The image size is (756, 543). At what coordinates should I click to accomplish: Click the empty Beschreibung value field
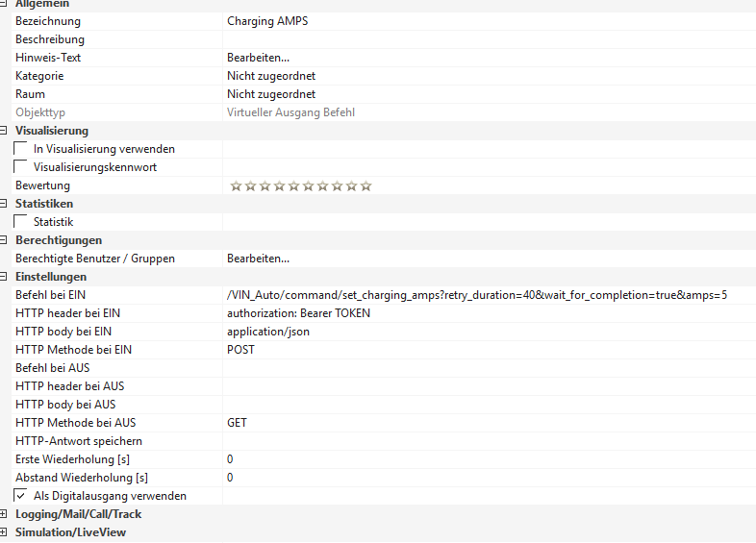pos(489,39)
